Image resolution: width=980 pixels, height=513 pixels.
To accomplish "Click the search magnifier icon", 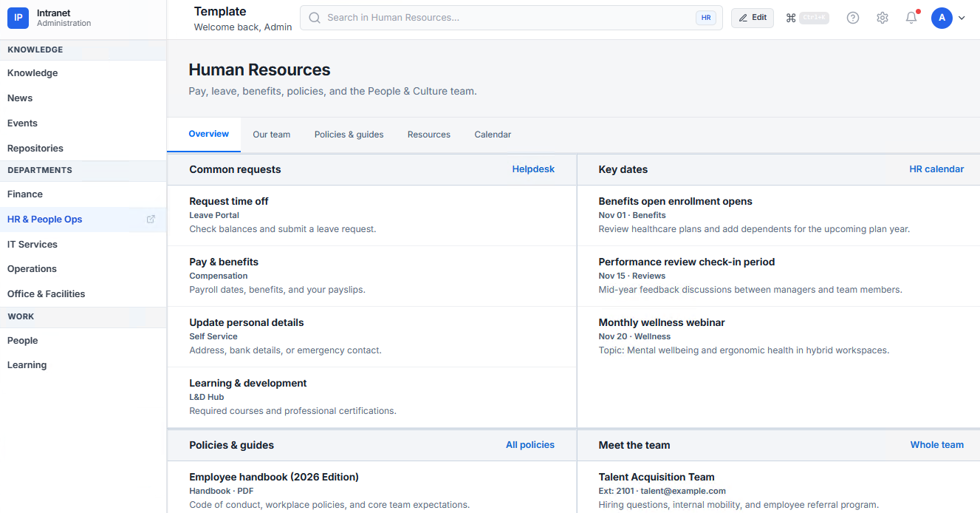I will pyautogui.click(x=315, y=18).
